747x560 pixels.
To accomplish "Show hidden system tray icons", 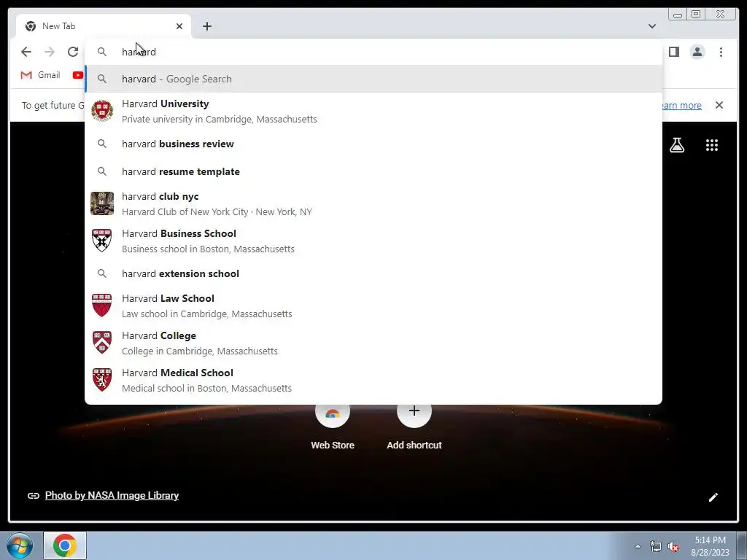I will 638,546.
